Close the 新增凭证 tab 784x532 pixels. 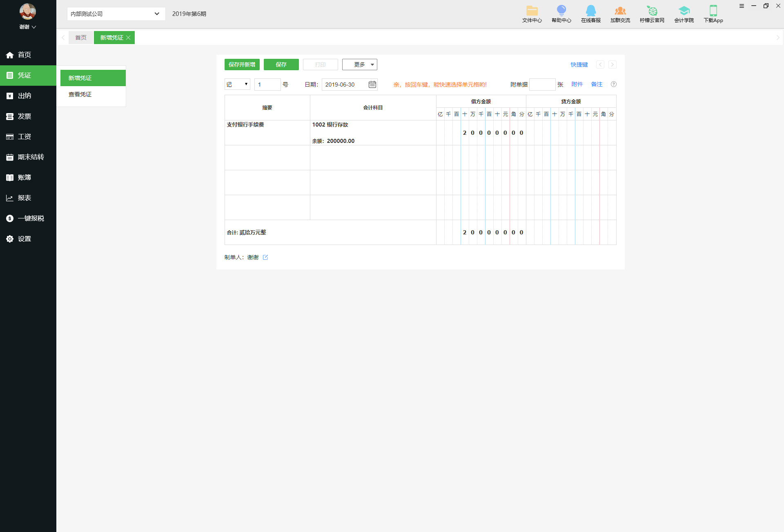click(128, 38)
